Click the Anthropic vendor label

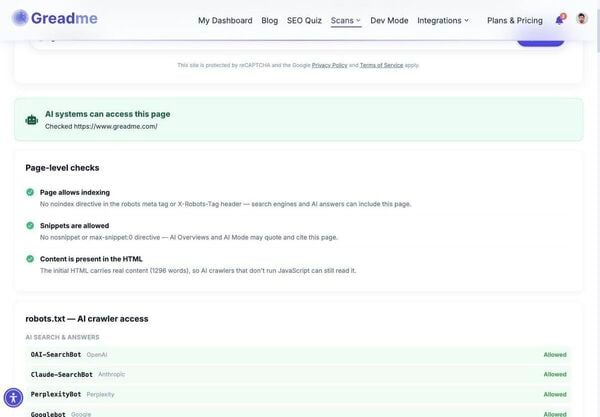(x=112, y=374)
